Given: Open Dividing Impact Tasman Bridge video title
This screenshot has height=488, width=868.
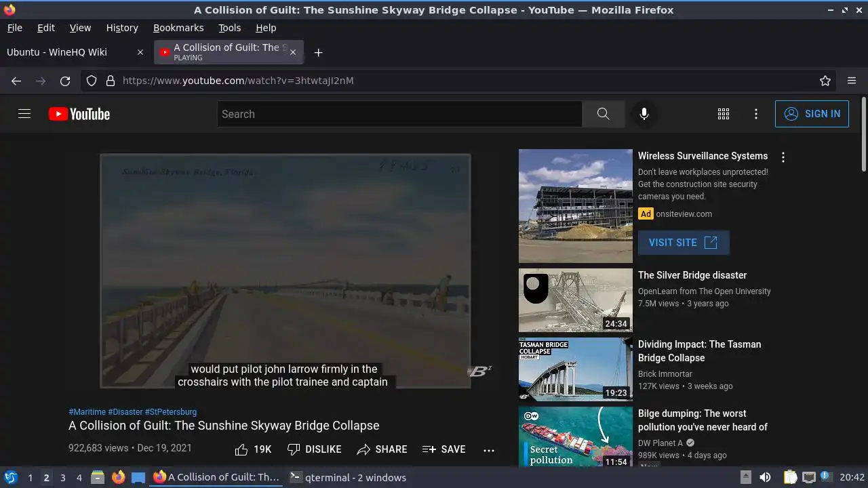Looking at the screenshot, I should tap(699, 351).
